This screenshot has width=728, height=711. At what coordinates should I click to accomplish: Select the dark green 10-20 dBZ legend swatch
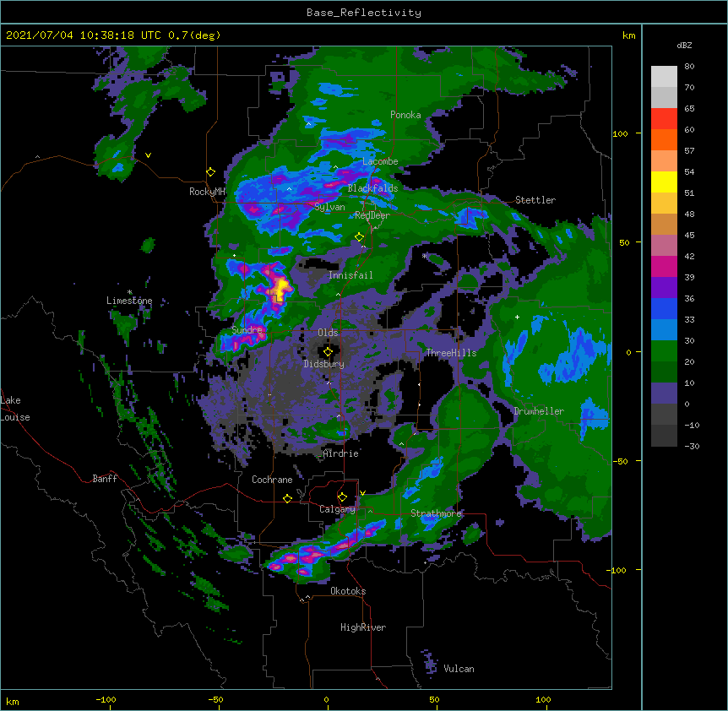[664, 372]
